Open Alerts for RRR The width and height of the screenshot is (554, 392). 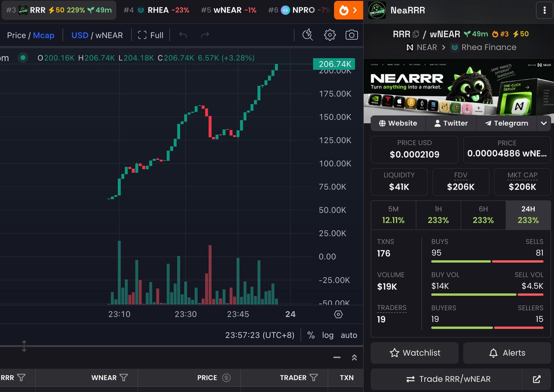(x=507, y=353)
